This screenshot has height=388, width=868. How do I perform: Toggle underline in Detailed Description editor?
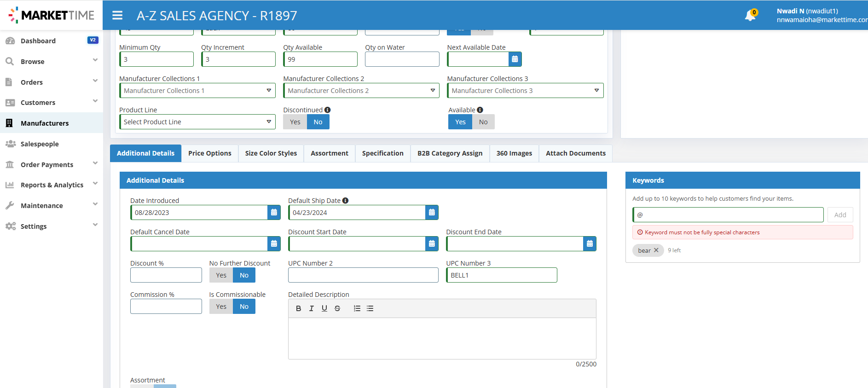click(324, 308)
